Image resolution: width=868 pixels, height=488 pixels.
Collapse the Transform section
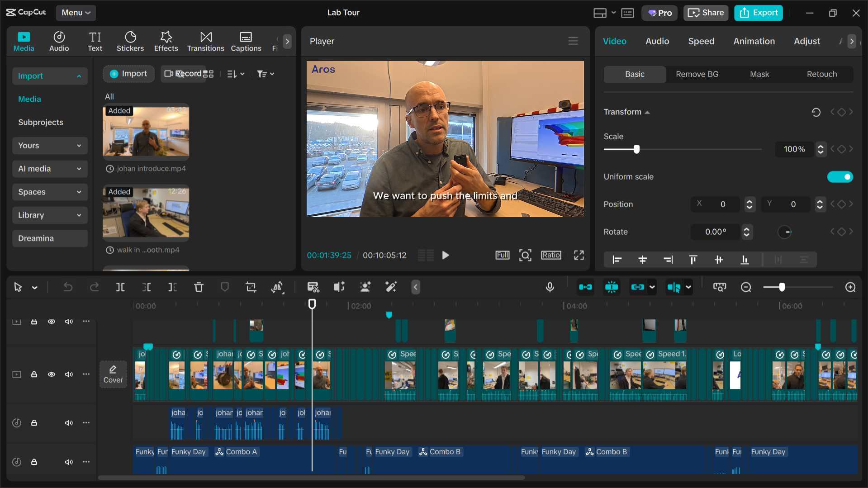(x=647, y=112)
